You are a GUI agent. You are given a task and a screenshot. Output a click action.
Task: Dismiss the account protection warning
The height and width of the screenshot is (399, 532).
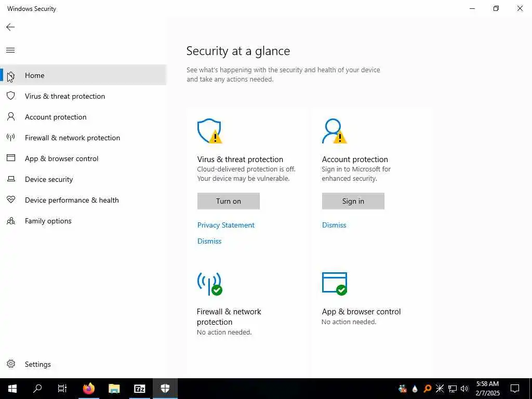[334, 225]
